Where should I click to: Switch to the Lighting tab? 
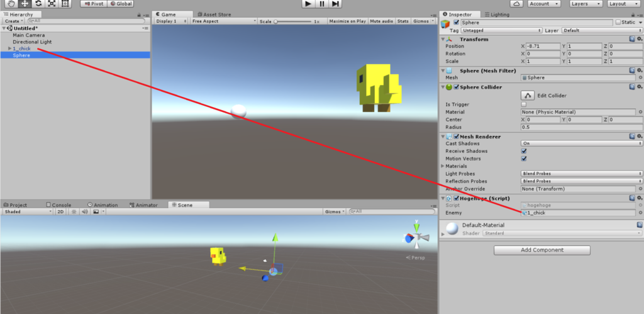click(x=497, y=14)
